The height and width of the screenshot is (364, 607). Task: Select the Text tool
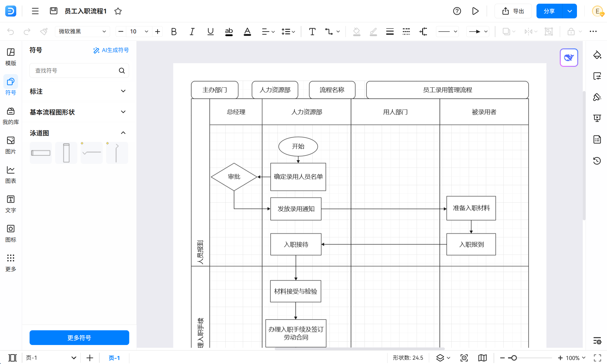tap(312, 32)
